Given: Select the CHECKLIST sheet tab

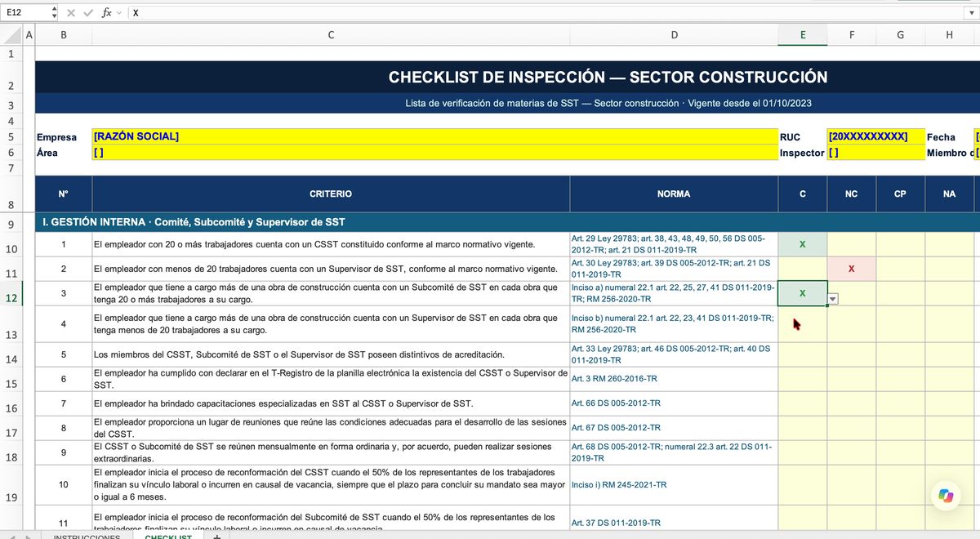Looking at the screenshot, I should [168, 536].
